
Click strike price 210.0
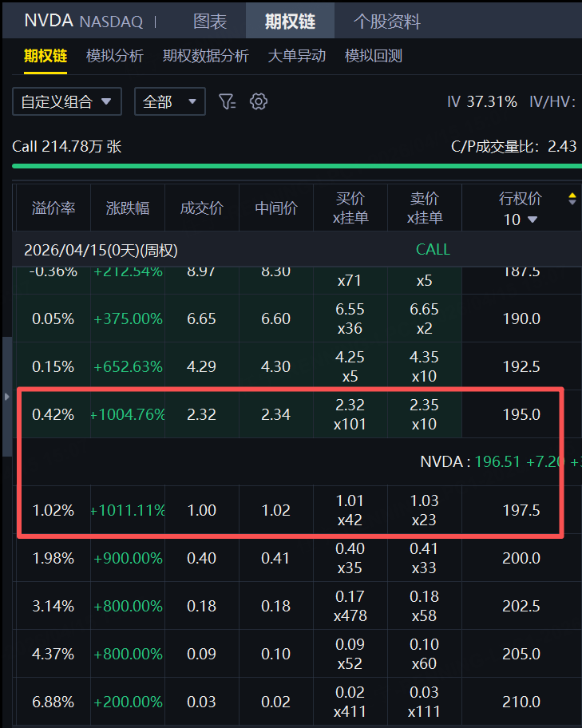521,702
